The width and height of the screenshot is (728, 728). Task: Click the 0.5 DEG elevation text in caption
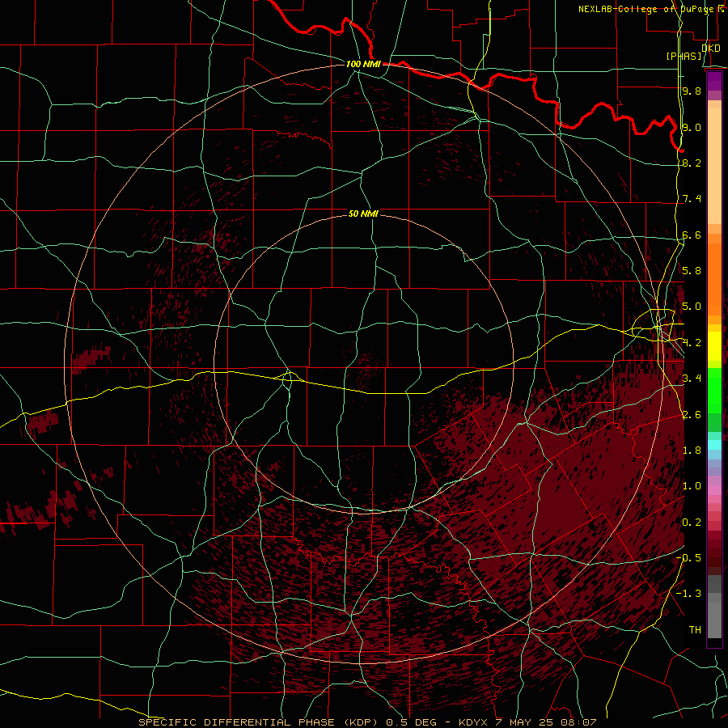click(412, 722)
